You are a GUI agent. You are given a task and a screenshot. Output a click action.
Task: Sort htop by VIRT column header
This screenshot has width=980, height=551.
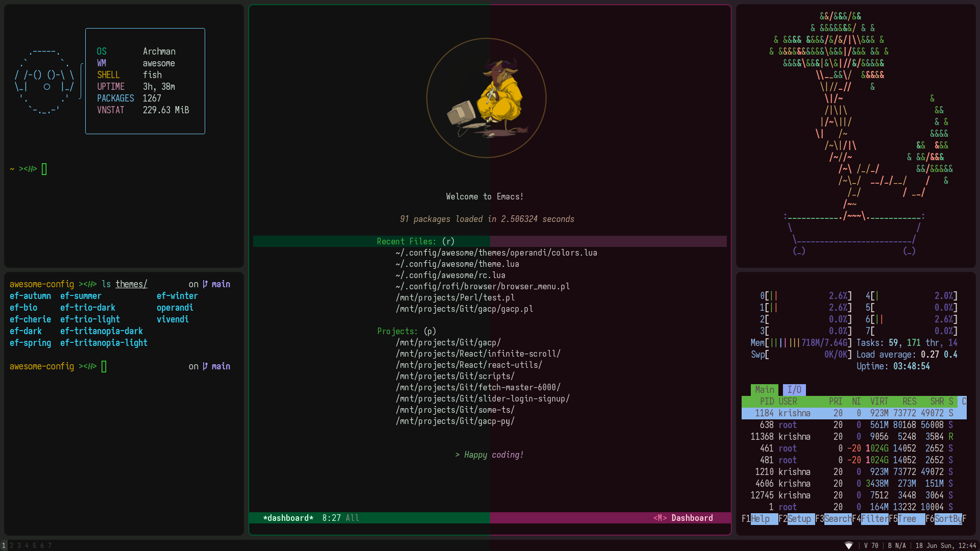879,402
